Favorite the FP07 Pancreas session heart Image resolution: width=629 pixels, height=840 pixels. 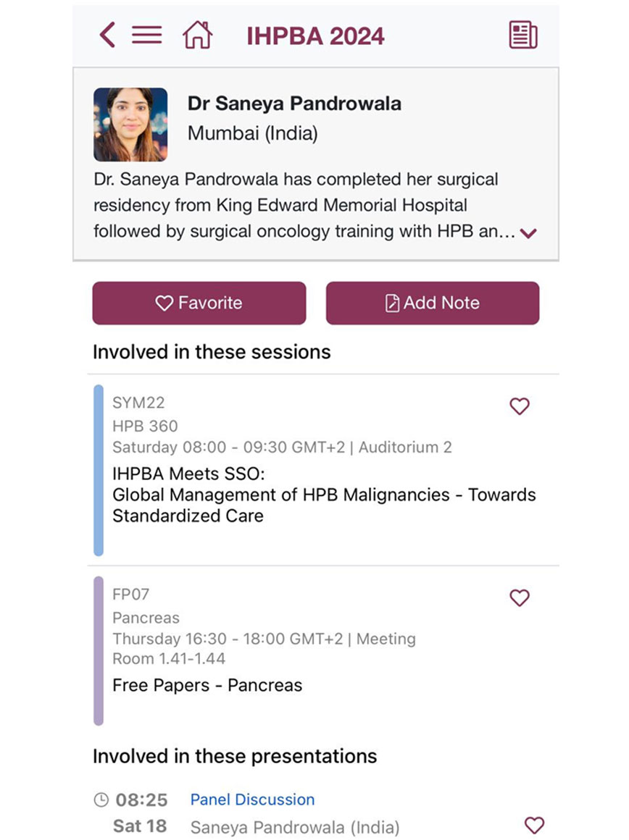pos(520,597)
